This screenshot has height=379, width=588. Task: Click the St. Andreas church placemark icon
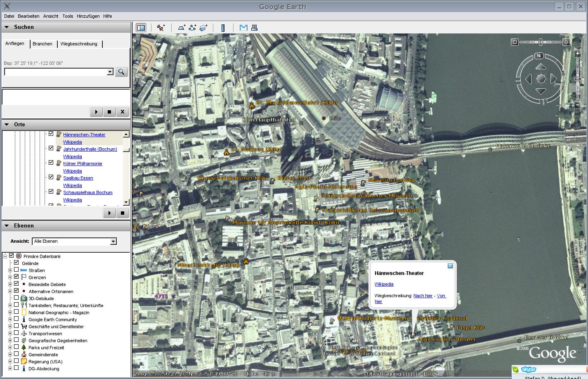pyautogui.click(x=226, y=152)
